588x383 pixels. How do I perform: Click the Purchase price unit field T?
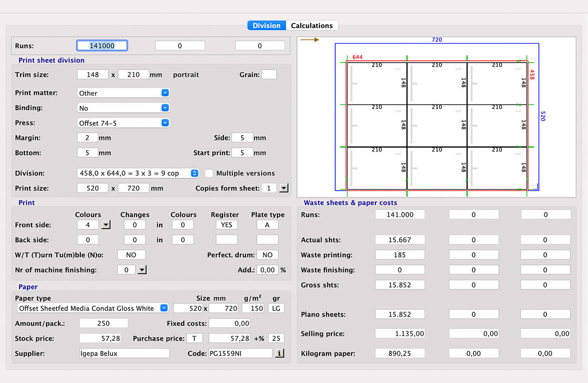195,338
